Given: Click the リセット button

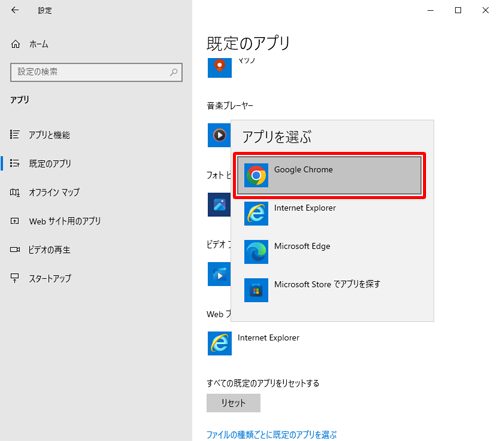Looking at the screenshot, I should (233, 403).
